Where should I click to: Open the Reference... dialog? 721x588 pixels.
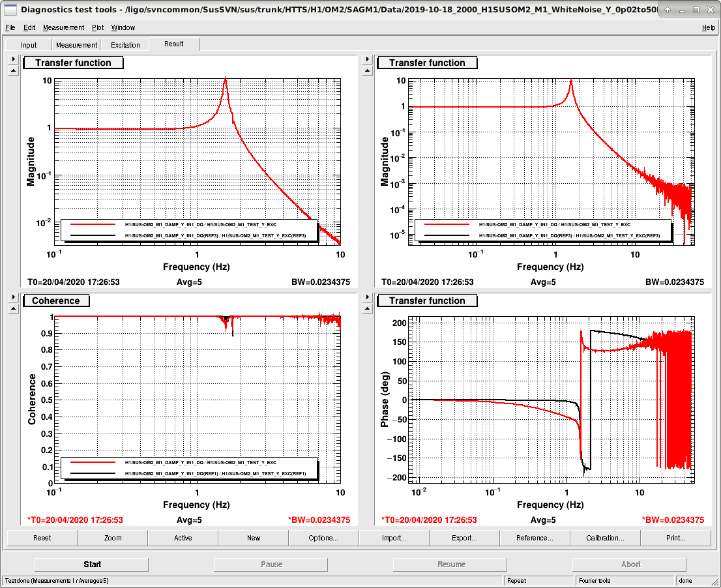pos(535,538)
